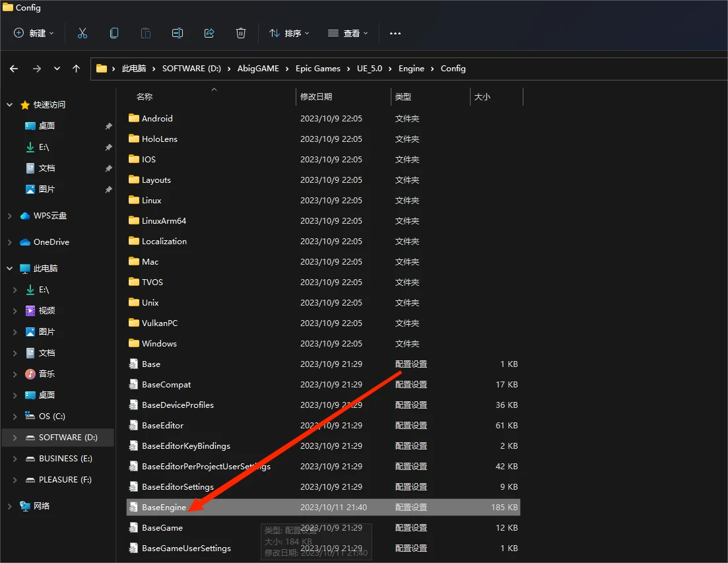Go forward with the right arrow

coord(37,69)
